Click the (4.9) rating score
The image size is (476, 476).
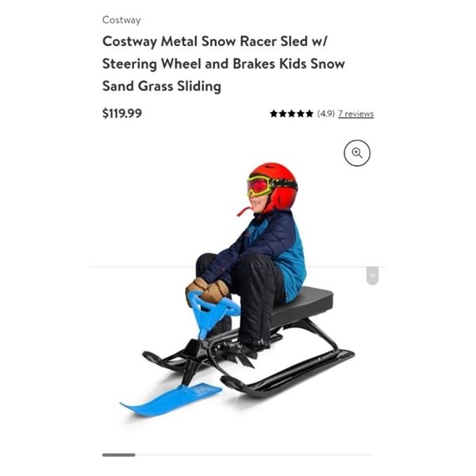[326, 113]
